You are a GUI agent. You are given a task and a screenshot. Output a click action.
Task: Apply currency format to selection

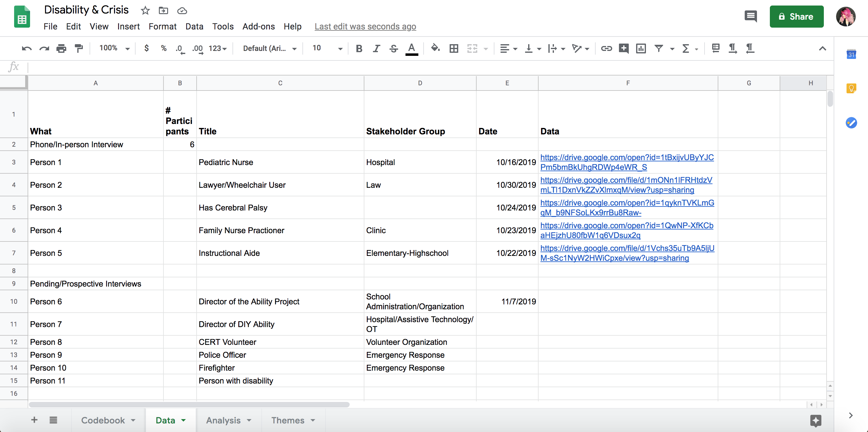(146, 48)
